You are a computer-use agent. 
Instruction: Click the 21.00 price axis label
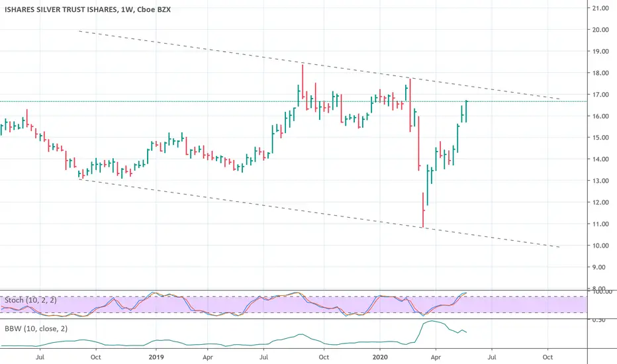(600, 8)
